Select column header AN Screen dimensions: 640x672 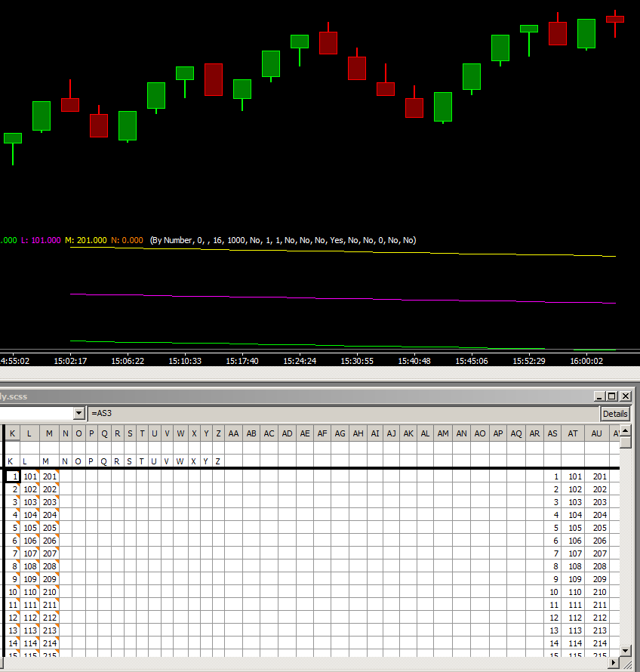[461, 433]
